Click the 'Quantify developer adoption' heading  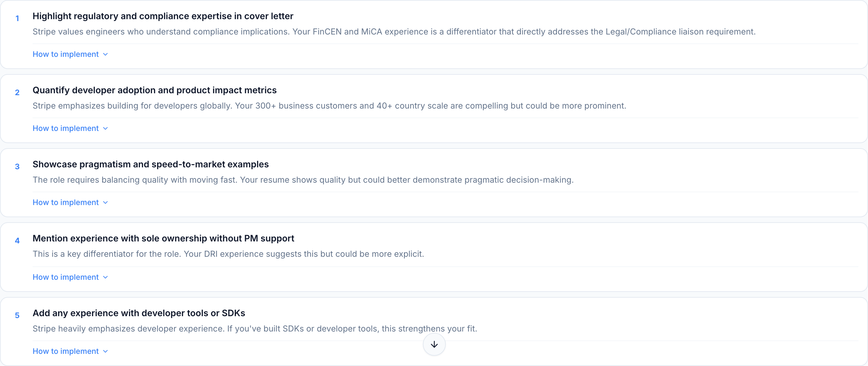tap(154, 90)
